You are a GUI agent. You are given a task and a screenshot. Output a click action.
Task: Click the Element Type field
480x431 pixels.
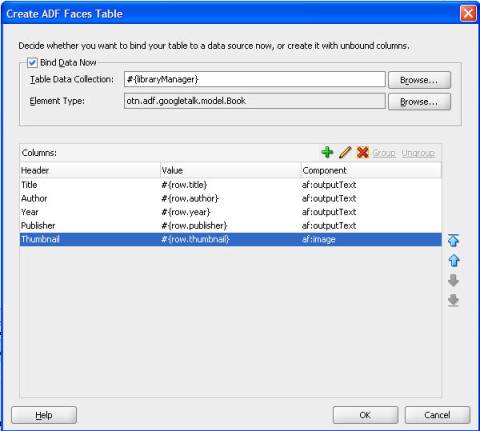coord(255,101)
